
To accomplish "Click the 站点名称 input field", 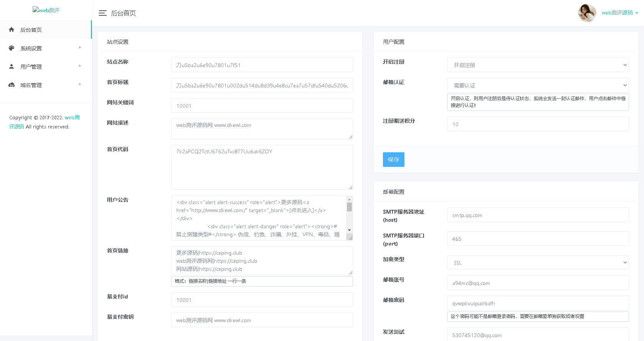I will (262, 65).
